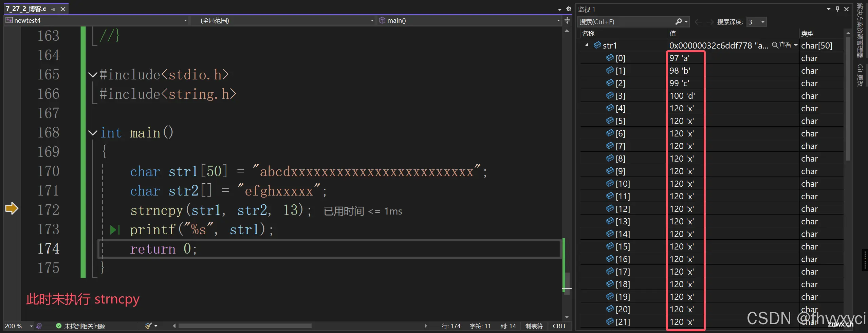Open editor tab settings gear

click(x=569, y=9)
